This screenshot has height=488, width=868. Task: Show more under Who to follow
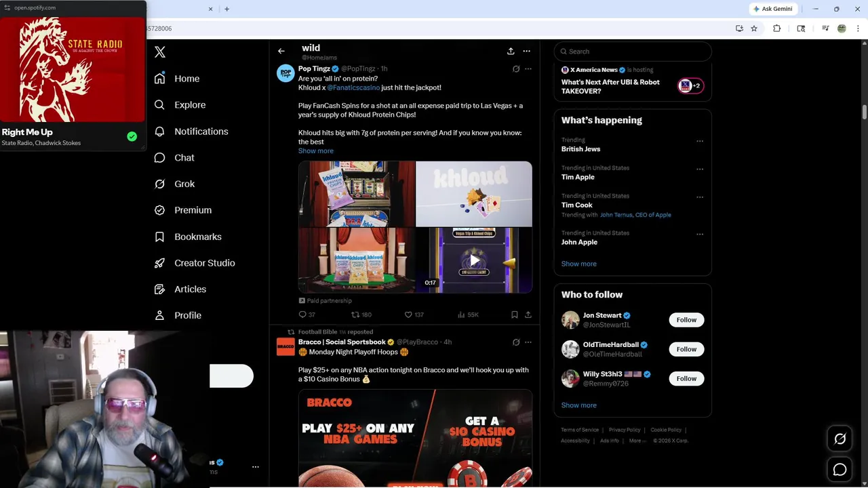click(579, 405)
